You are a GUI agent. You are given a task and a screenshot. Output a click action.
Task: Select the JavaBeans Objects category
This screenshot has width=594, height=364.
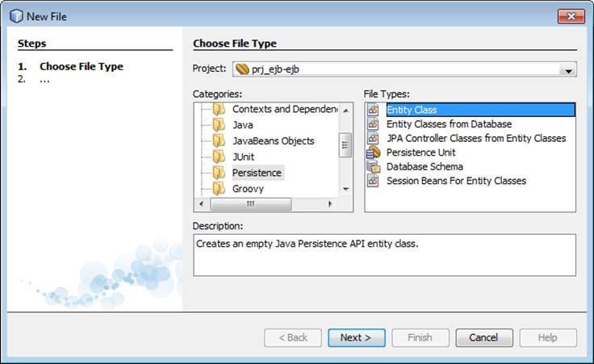273,140
